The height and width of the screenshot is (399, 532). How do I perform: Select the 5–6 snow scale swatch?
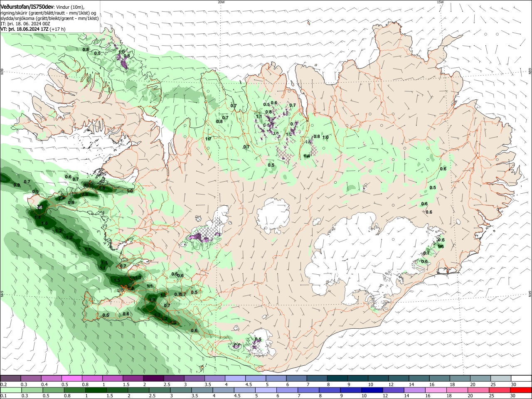coord(276,378)
